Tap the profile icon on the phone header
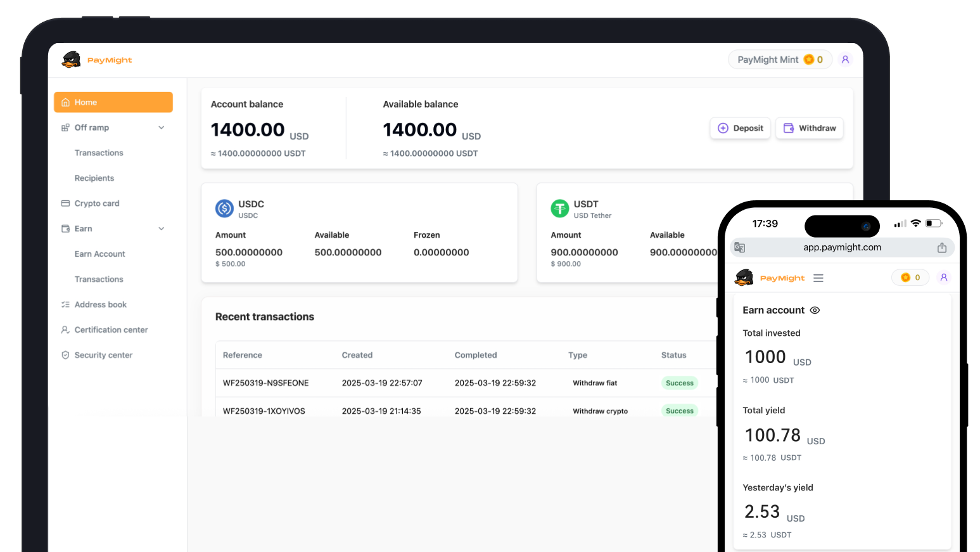Image resolution: width=980 pixels, height=552 pixels. (x=944, y=278)
